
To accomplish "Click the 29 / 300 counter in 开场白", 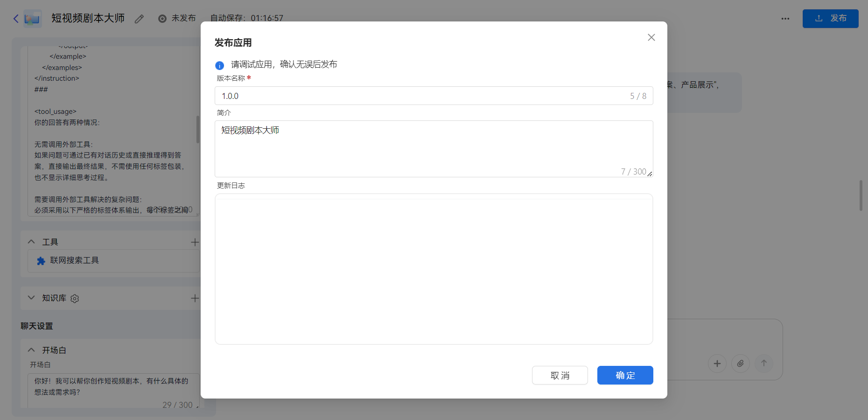I will point(177,405).
